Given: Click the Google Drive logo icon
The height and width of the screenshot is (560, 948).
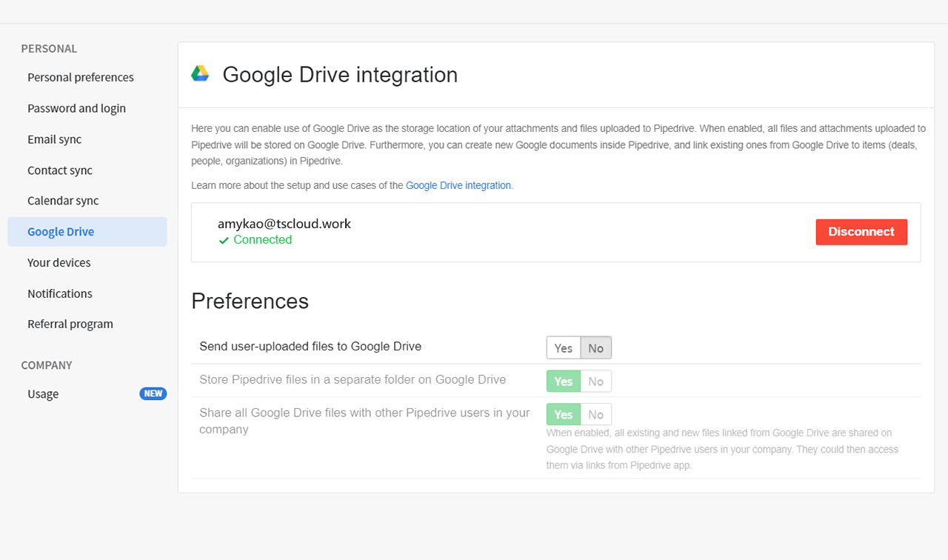Looking at the screenshot, I should point(200,74).
